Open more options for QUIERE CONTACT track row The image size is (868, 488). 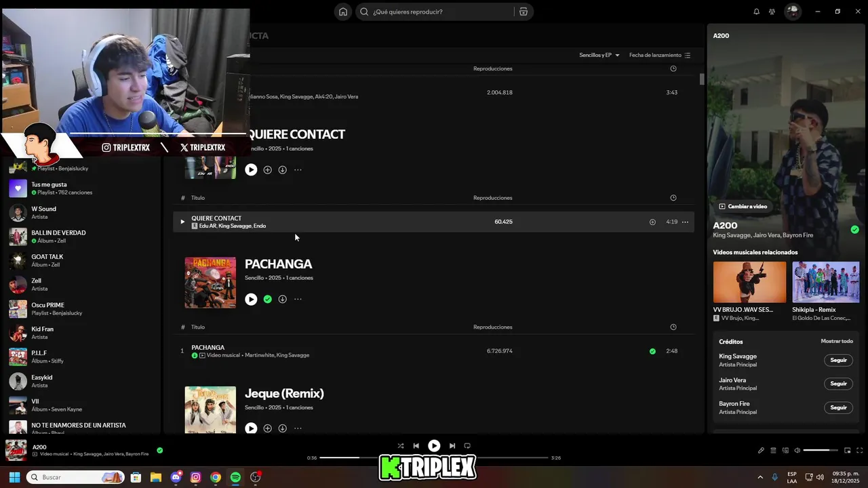(685, 222)
